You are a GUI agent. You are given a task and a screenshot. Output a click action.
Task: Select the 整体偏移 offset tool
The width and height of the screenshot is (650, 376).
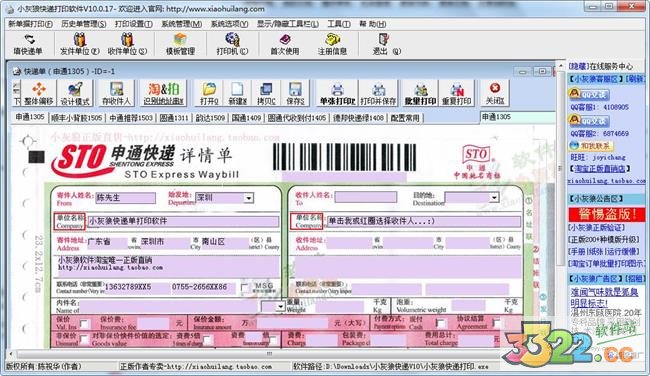39,93
